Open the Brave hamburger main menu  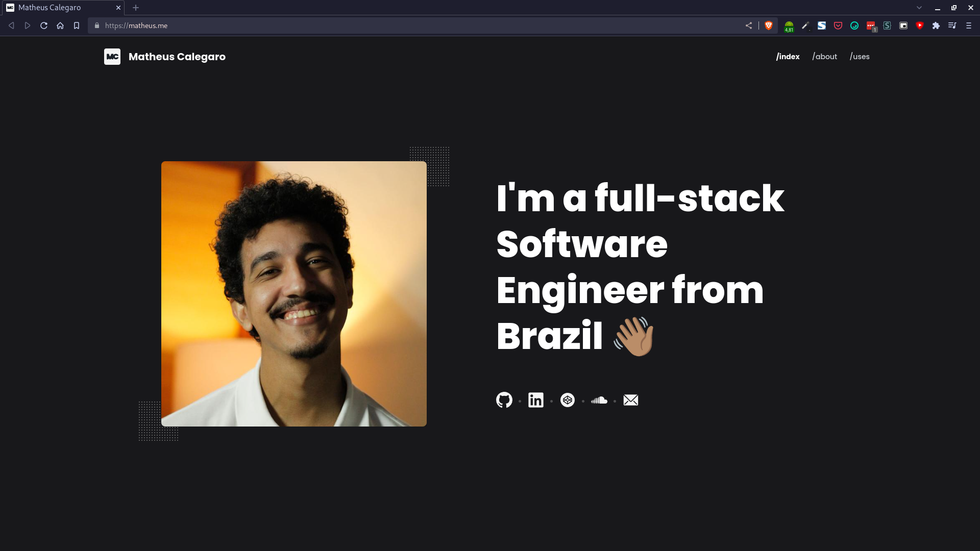(x=969, y=26)
